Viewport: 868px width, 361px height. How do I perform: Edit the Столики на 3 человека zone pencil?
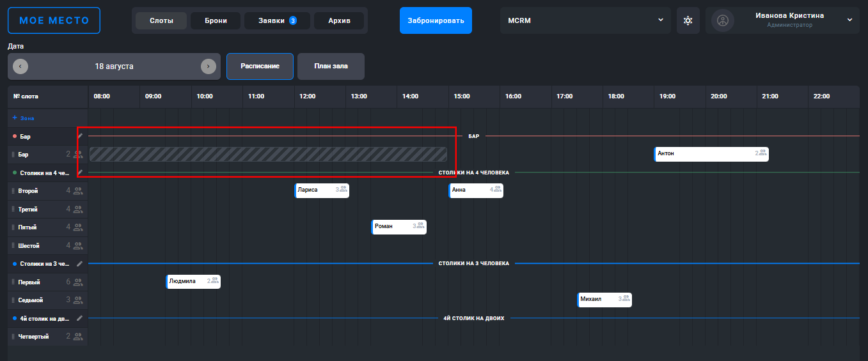[80, 263]
